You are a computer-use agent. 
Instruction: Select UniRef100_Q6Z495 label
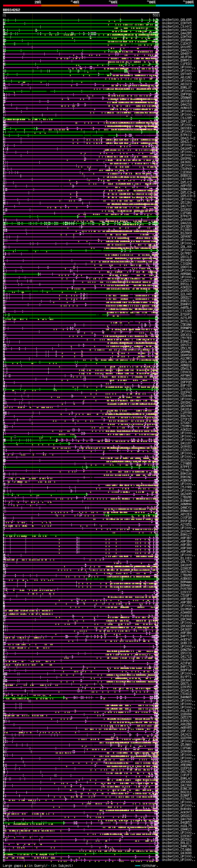tap(177, 494)
